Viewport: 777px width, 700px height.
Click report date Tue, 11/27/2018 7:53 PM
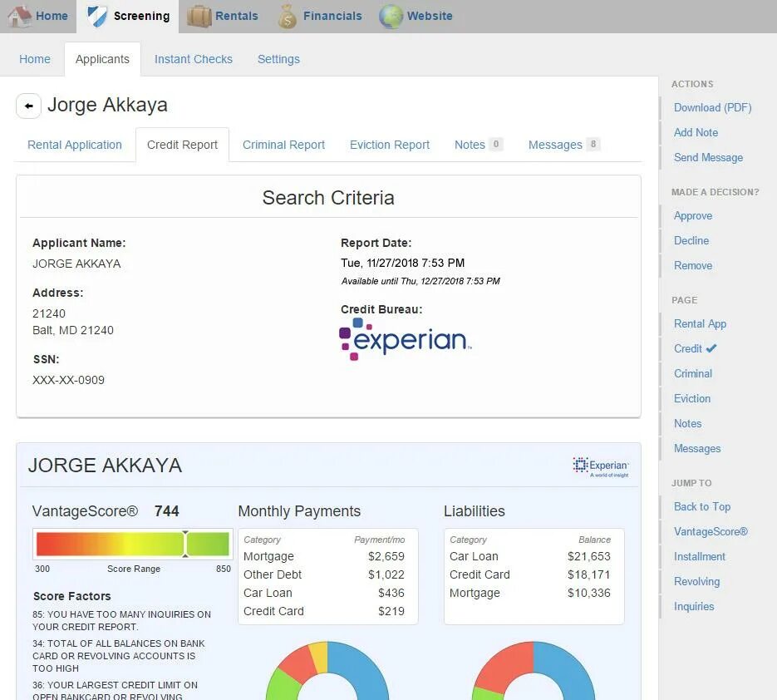pos(403,263)
